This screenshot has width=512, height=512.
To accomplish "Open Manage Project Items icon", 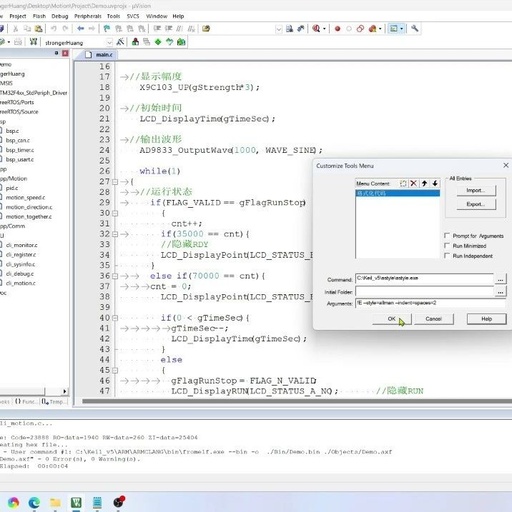I will (x=136, y=42).
